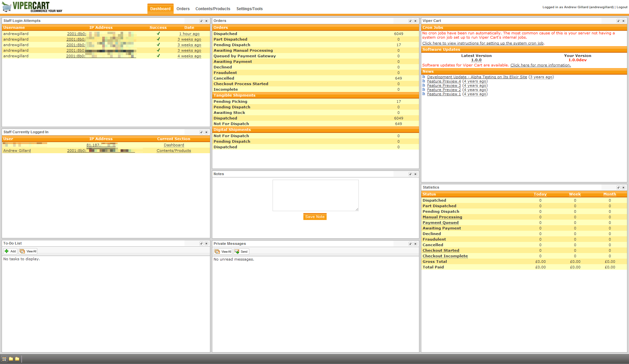Collapse the Statistics panel

click(618, 188)
